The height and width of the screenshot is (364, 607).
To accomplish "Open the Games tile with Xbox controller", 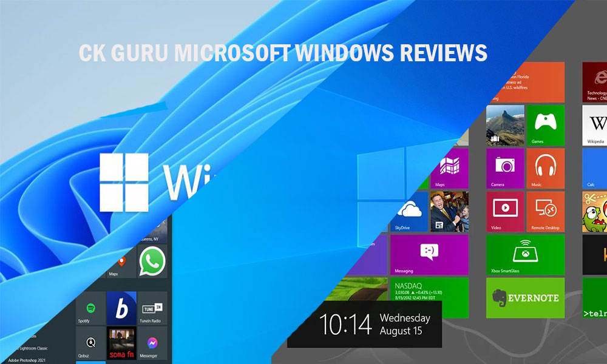I will tap(546, 126).
